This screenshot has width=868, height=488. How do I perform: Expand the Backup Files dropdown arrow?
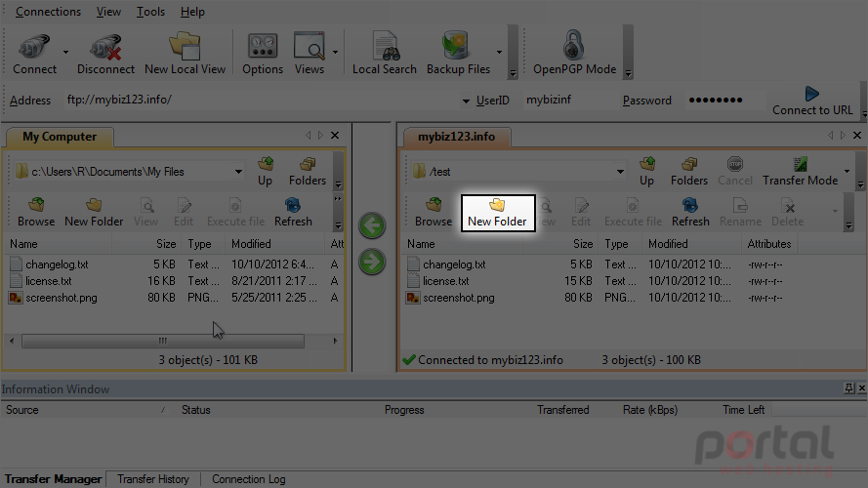point(499,53)
